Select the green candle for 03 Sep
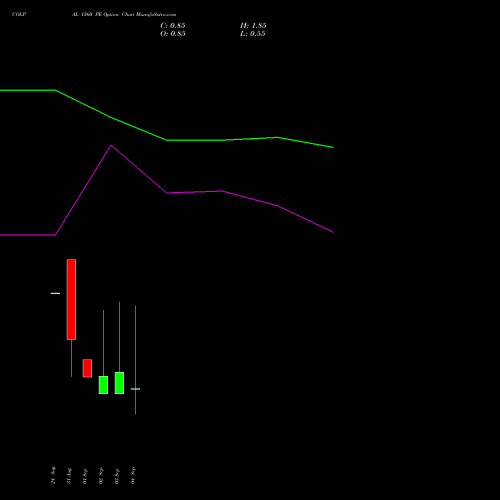Image resolution: width=500 pixels, height=500 pixels. coord(119,383)
